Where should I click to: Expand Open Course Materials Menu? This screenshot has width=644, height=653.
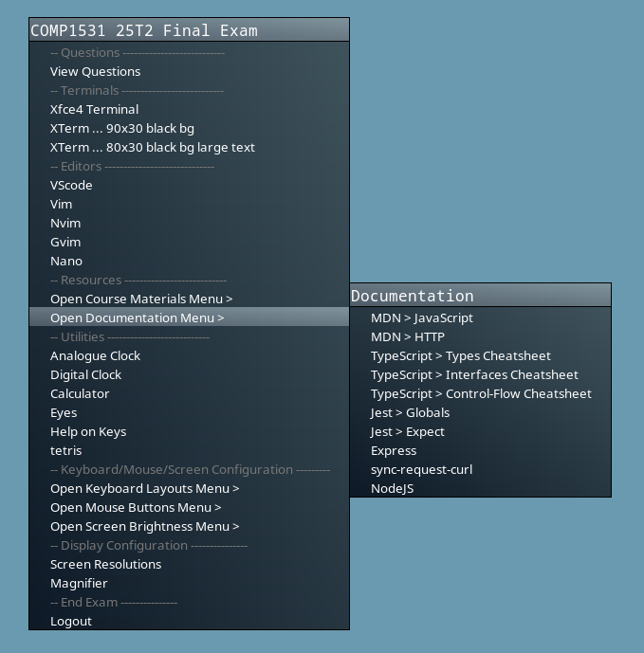coord(141,299)
